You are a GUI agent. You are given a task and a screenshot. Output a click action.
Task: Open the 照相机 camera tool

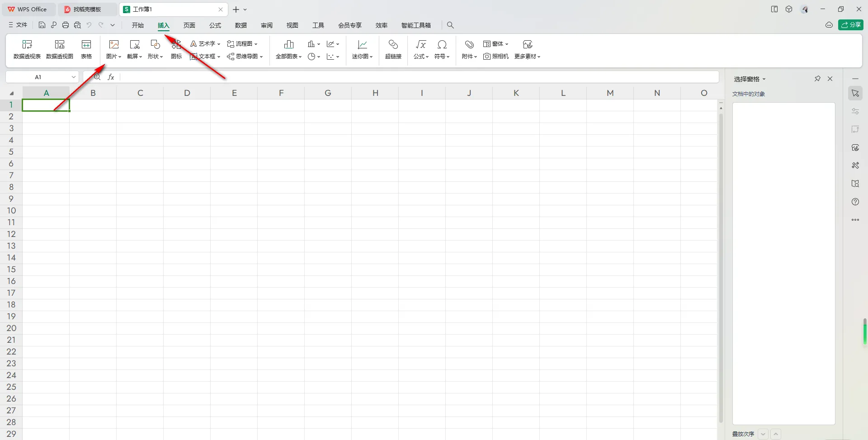pos(496,57)
